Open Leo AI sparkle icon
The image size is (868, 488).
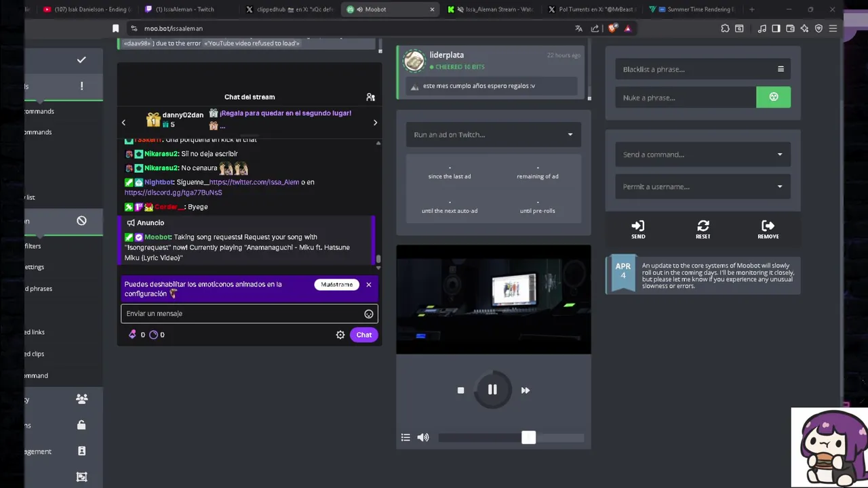click(x=804, y=28)
